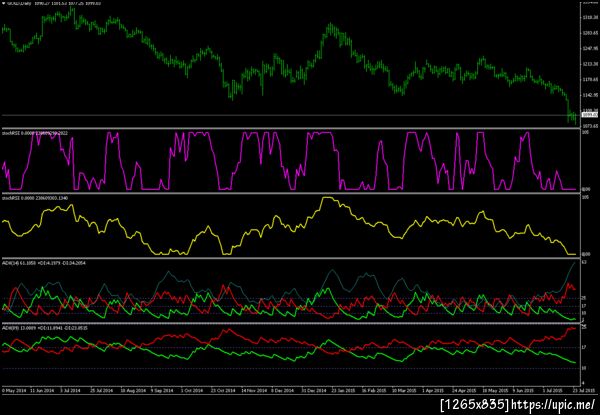The width and height of the screenshot is (600, 415).
Task: Click the 9 Jun 2015 date label
Action: coord(523,391)
